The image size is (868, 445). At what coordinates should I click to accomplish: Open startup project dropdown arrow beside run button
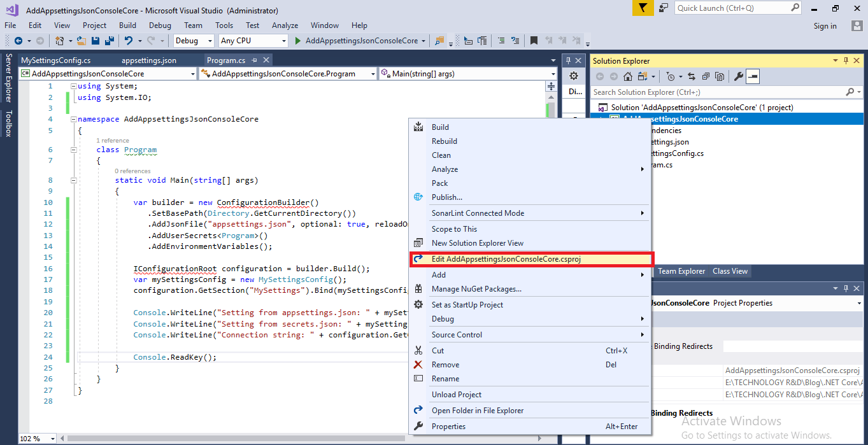pos(423,41)
